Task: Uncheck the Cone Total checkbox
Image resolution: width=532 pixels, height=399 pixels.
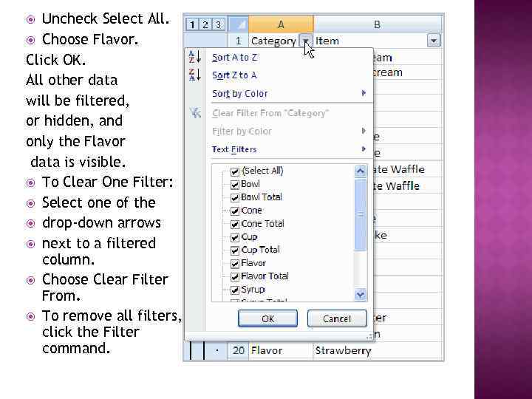Action: [x=234, y=223]
